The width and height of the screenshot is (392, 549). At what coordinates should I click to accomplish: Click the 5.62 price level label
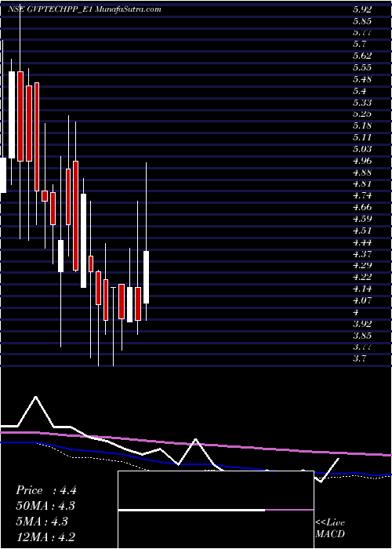coord(362,56)
